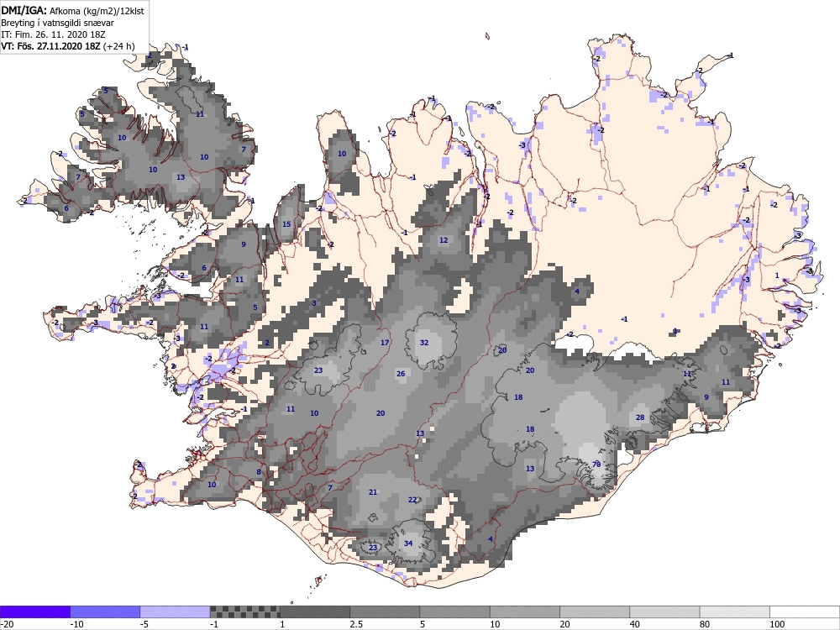Click the 'VT: Fös. 27.11.2020 18Z (+24 h)' line

click(x=67, y=46)
